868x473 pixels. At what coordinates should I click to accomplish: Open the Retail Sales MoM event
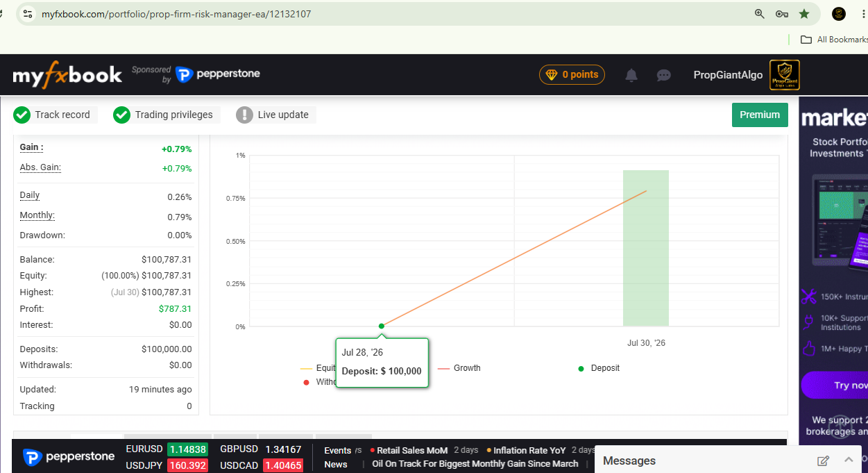(412, 450)
